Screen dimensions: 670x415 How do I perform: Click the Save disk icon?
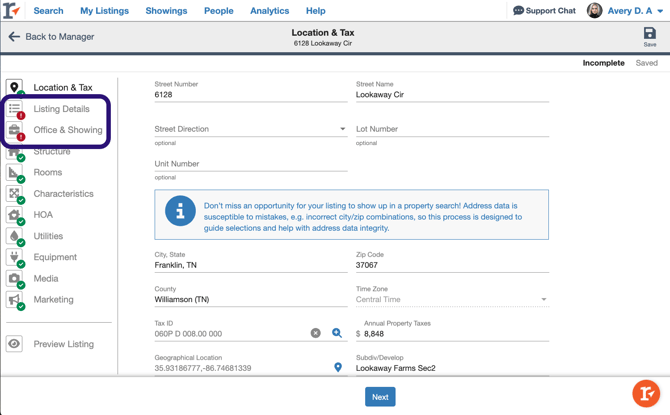click(649, 34)
